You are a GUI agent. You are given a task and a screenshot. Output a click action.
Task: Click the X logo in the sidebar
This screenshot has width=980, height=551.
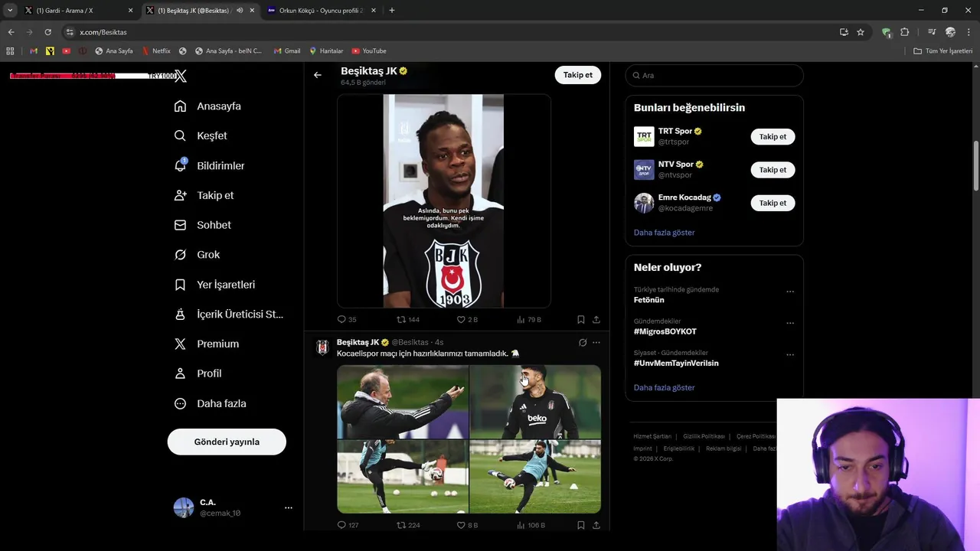click(180, 76)
